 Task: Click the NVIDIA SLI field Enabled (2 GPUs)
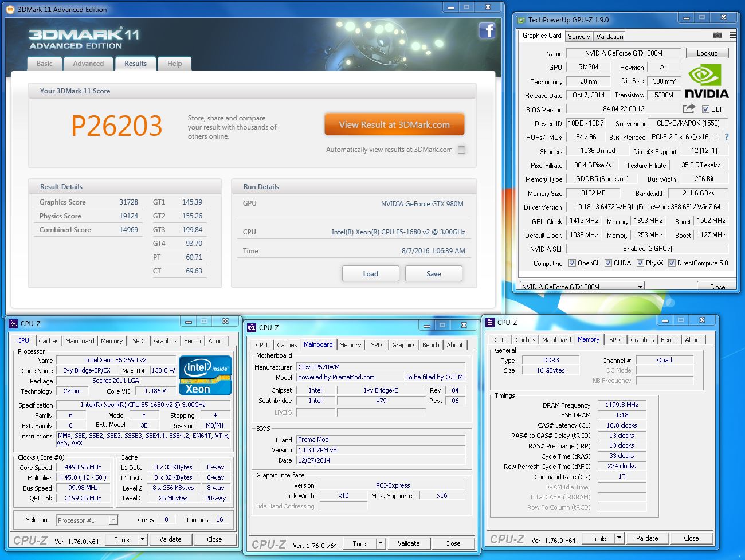tap(648, 249)
